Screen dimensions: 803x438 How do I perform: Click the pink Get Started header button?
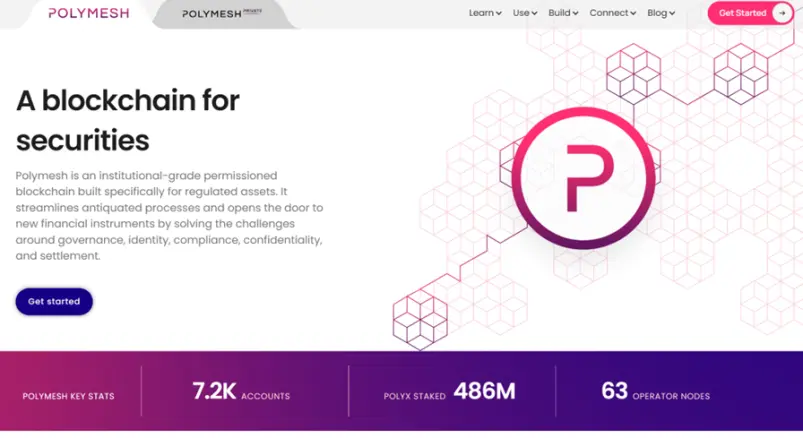(751, 13)
